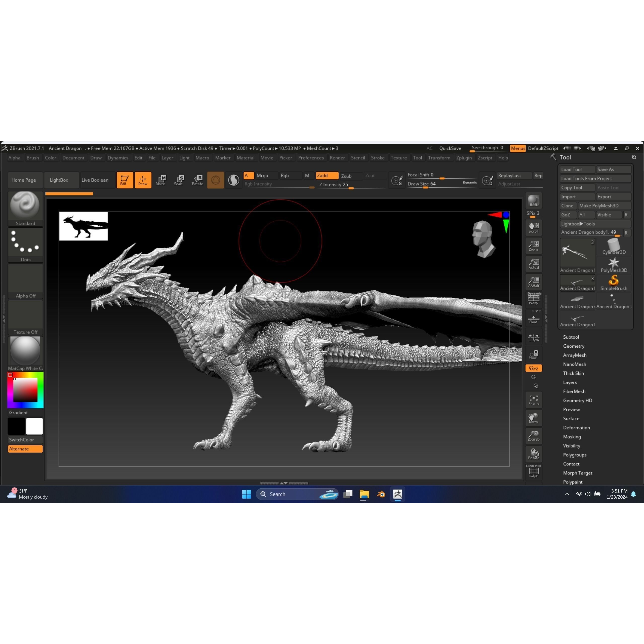Expand the Geometry subpalette
644x644 pixels.
click(x=574, y=346)
